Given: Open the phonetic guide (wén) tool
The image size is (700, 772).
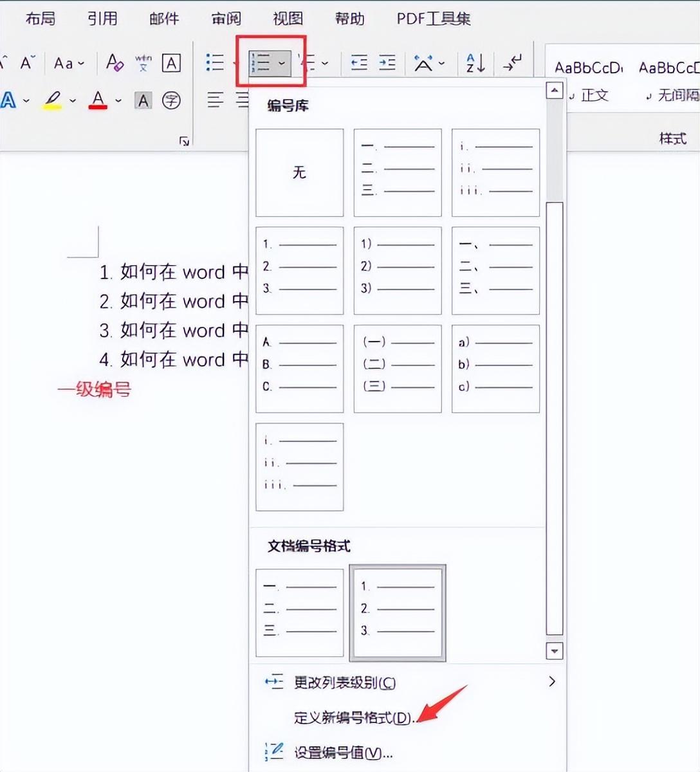Looking at the screenshot, I should pos(143,63).
